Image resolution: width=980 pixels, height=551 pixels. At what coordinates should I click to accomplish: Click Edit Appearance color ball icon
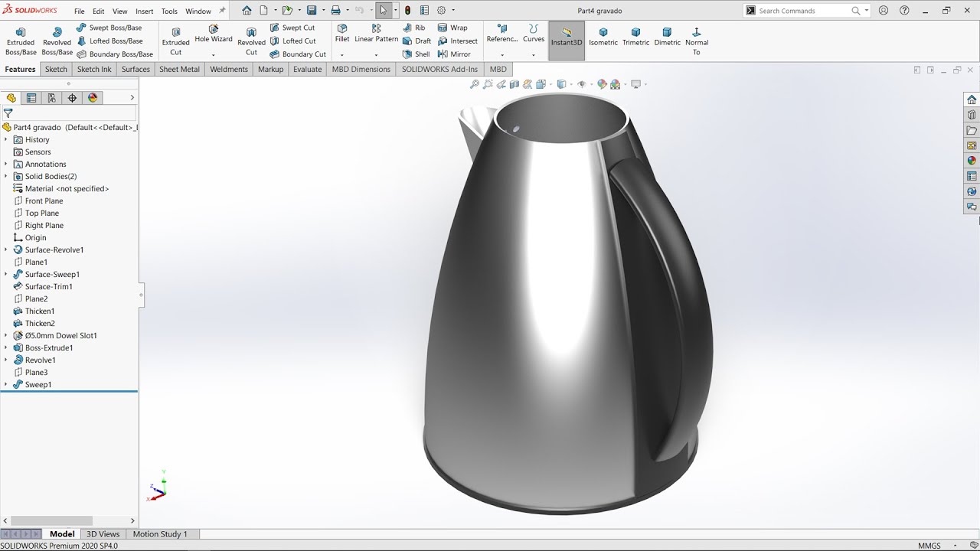coord(603,84)
